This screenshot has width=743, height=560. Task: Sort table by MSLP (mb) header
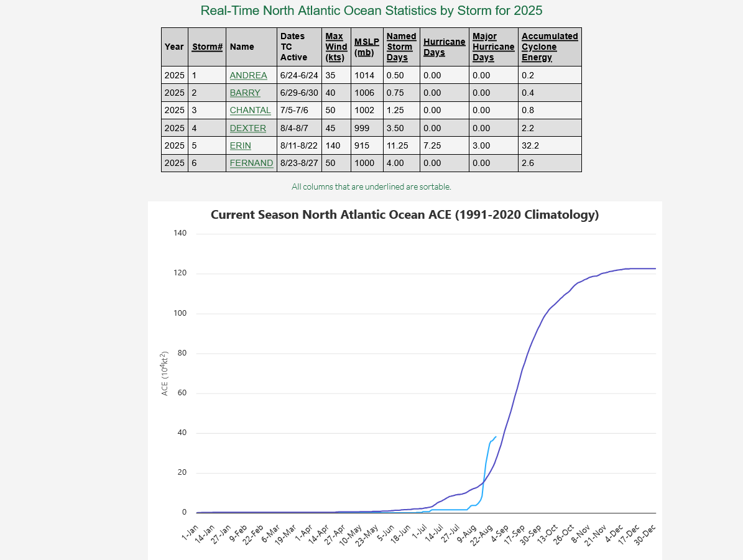pyautogui.click(x=366, y=47)
